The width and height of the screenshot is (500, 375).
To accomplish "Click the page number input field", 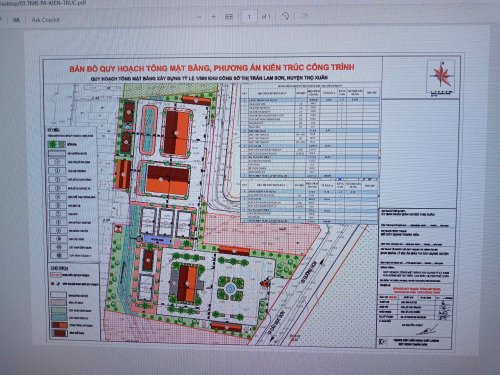I will (x=249, y=16).
